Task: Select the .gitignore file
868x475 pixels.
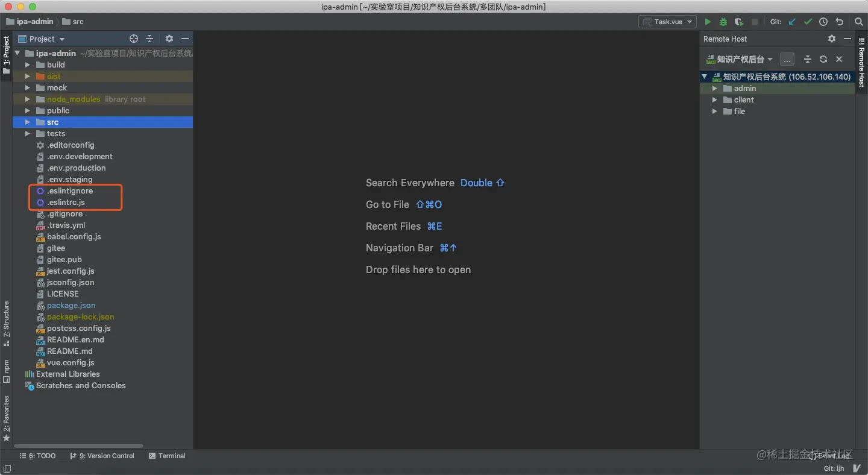Action: 64,213
